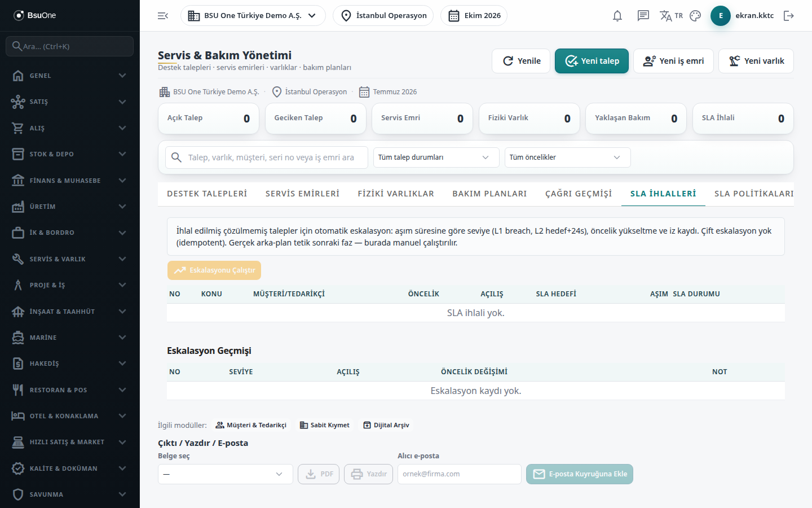
Task: Switch to the Bakım Planları tab
Action: coord(489,194)
